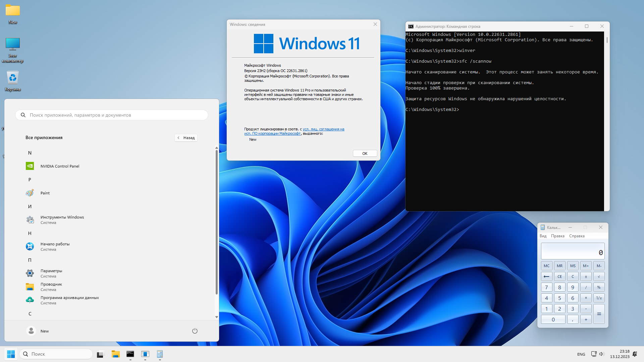Open the license agreement link

tap(323, 129)
